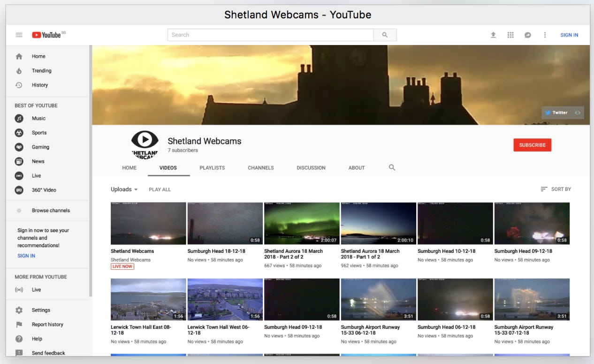Open the Playlists tab

click(x=212, y=168)
